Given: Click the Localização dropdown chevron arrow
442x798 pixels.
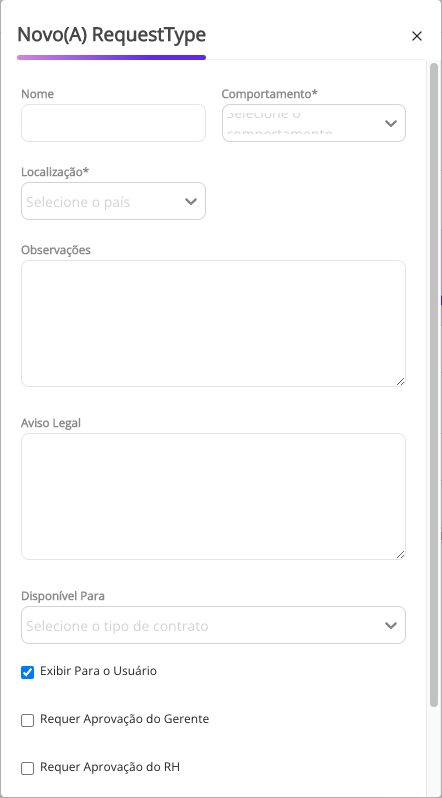Looking at the screenshot, I should (x=190, y=202).
